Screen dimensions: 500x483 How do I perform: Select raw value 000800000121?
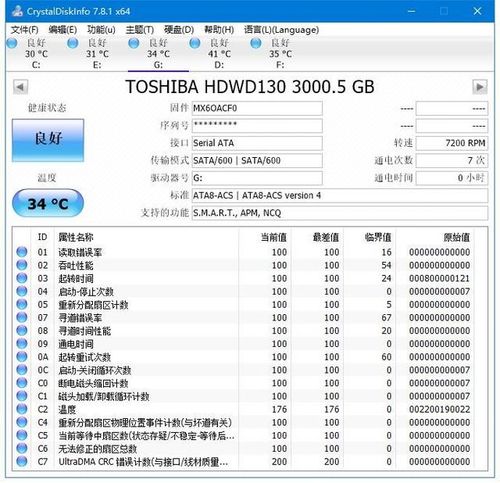(x=440, y=278)
